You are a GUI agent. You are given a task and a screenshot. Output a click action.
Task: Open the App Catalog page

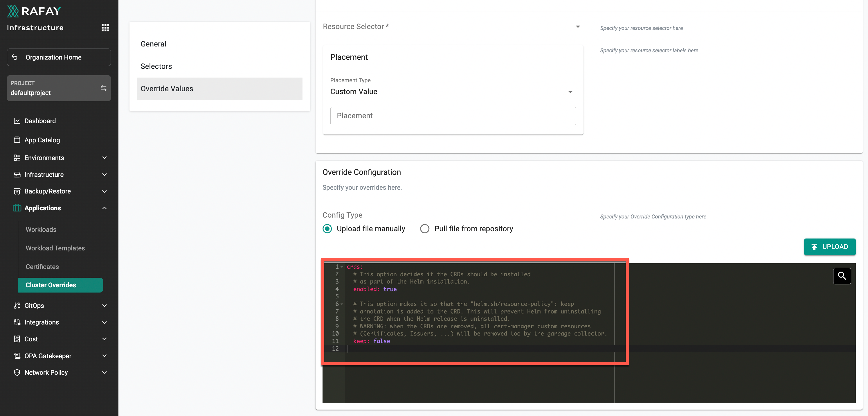click(42, 140)
